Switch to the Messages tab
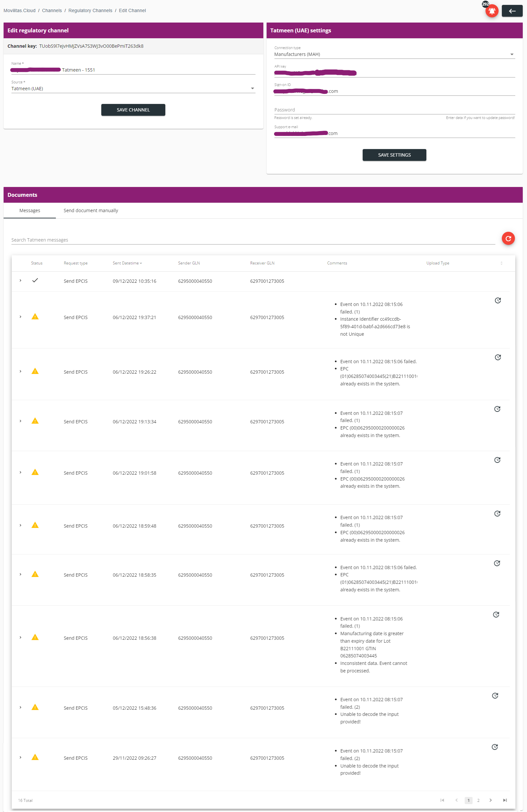Screen dimensions: 527x812 click(x=30, y=211)
